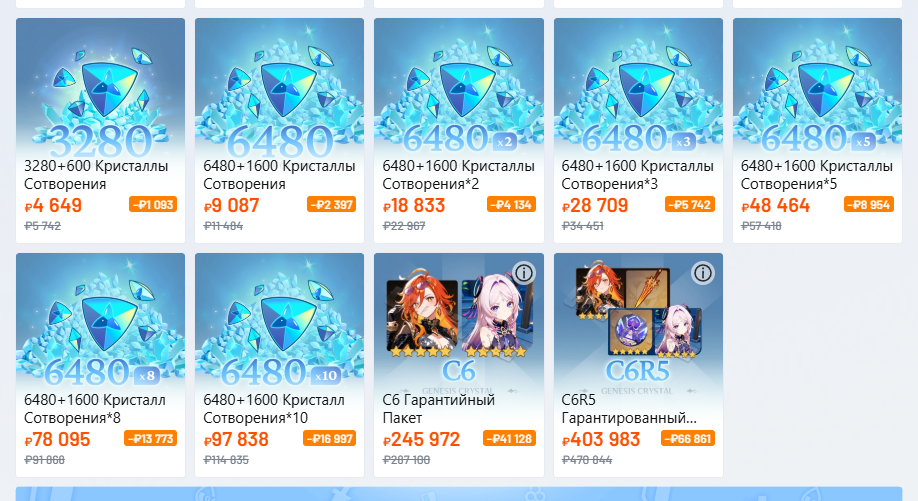Open the C6R5 character and weapon artwork
This screenshot has height=501, width=918.
pyautogui.click(x=638, y=322)
